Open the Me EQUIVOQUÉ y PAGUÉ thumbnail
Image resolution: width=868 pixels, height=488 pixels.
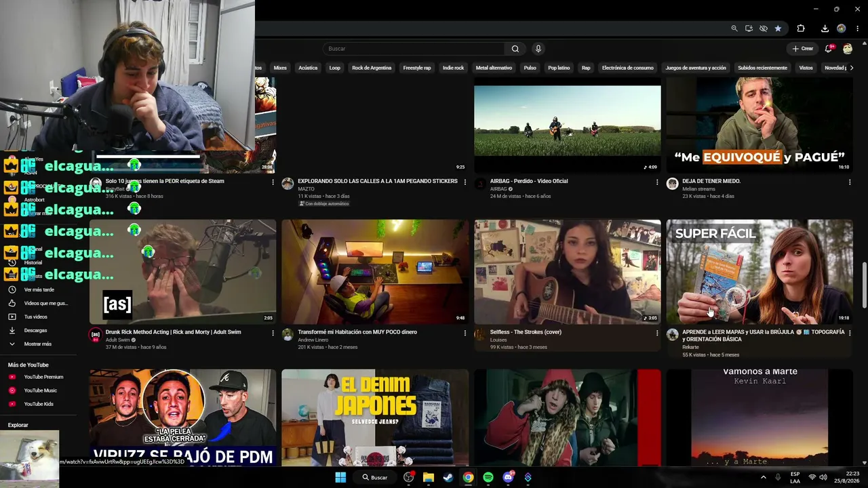[759, 125]
